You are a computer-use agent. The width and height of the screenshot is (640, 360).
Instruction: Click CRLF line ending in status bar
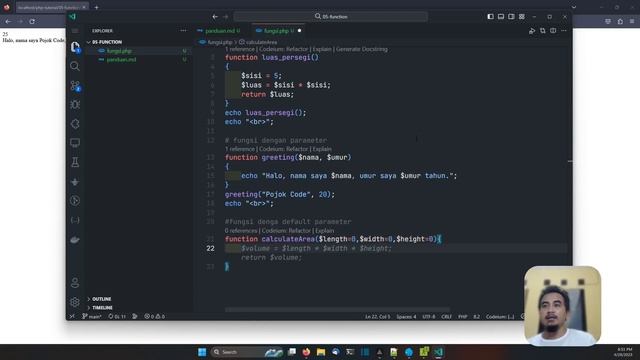click(447, 316)
